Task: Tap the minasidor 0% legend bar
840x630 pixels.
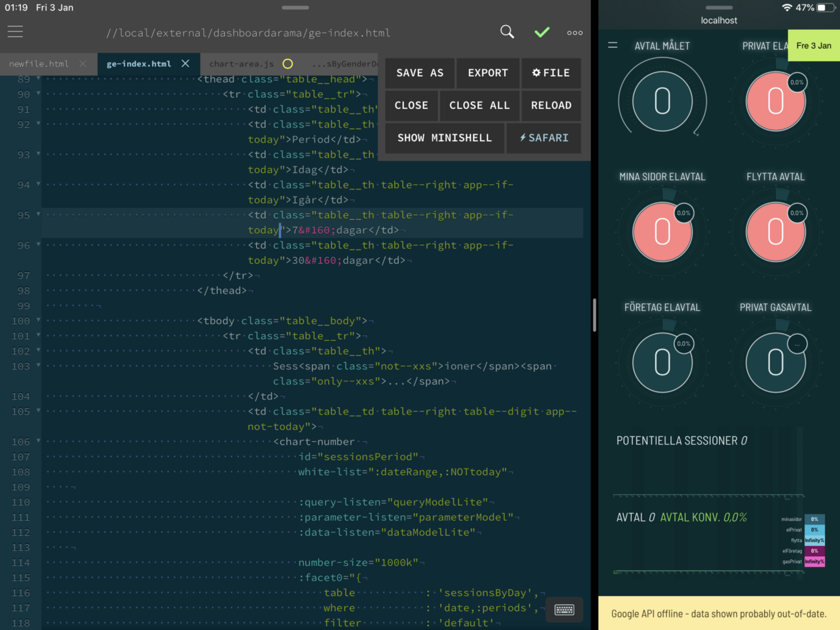Action: [x=814, y=520]
